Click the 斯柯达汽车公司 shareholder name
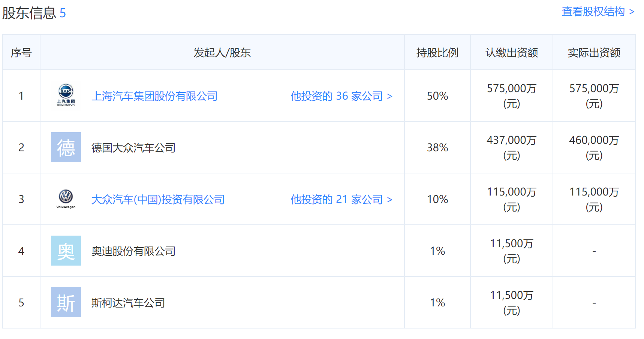 tap(128, 303)
